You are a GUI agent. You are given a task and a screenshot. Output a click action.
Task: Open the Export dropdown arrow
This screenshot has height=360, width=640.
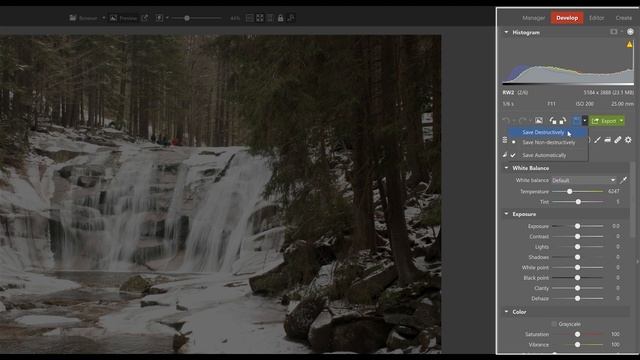click(621, 121)
